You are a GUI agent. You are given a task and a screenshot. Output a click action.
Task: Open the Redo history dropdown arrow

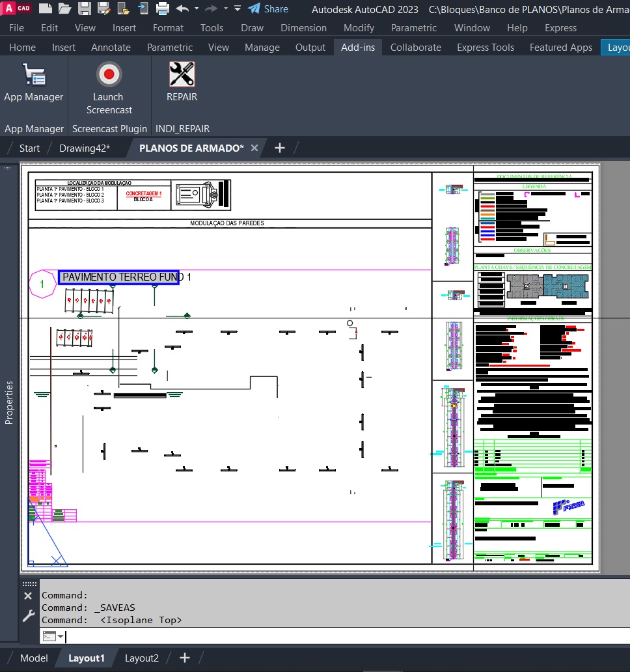pyautogui.click(x=226, y=8)
